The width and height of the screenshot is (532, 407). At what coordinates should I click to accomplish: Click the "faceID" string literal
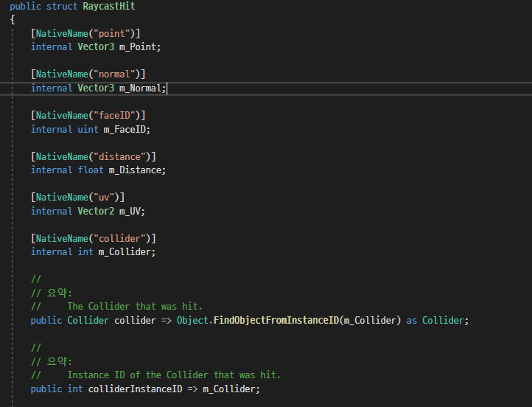coord(114,116)
